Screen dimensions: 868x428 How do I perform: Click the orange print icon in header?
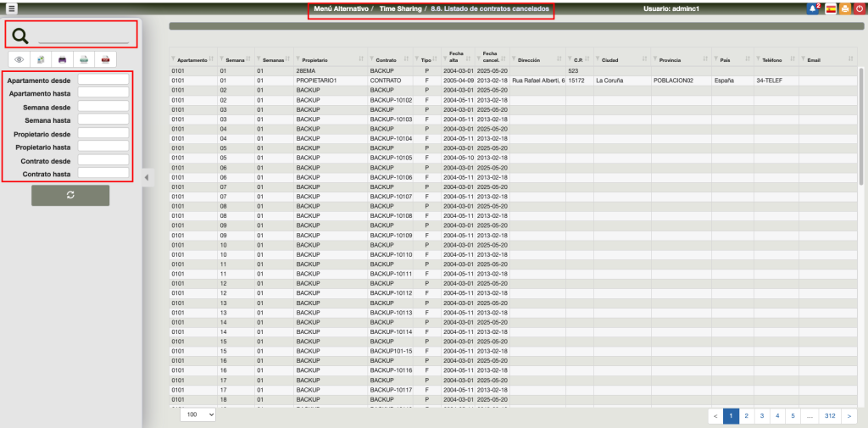pos(845,8)
